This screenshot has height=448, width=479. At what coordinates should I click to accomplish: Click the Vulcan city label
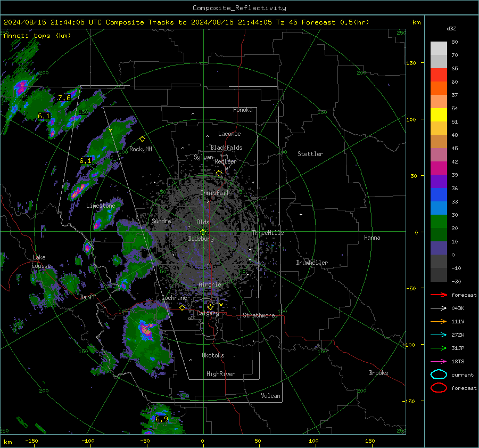tap(270, 396)
